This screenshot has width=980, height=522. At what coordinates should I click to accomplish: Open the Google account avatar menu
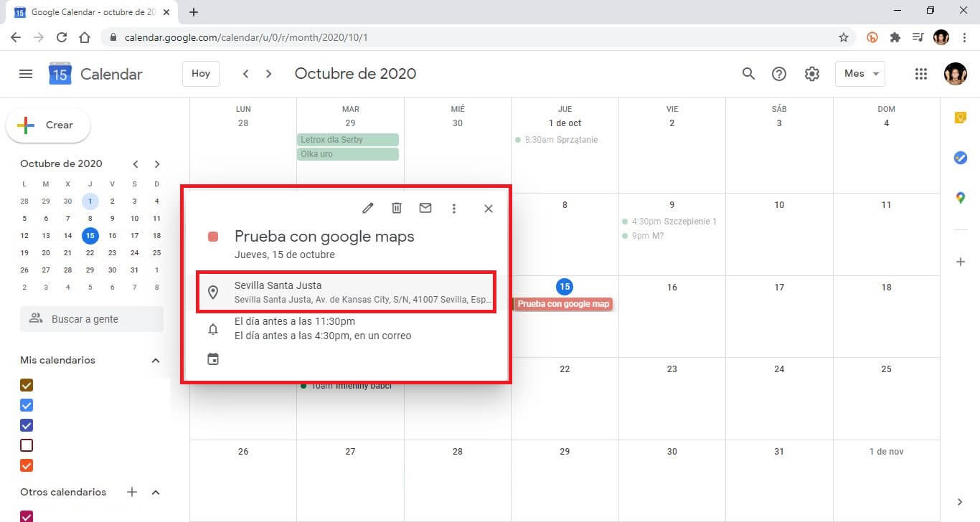pos(955,73)
